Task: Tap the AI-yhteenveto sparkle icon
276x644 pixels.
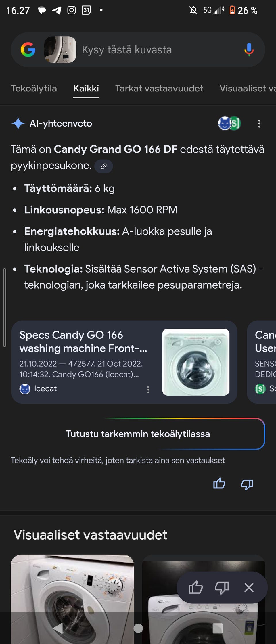Action: [18, 123]
